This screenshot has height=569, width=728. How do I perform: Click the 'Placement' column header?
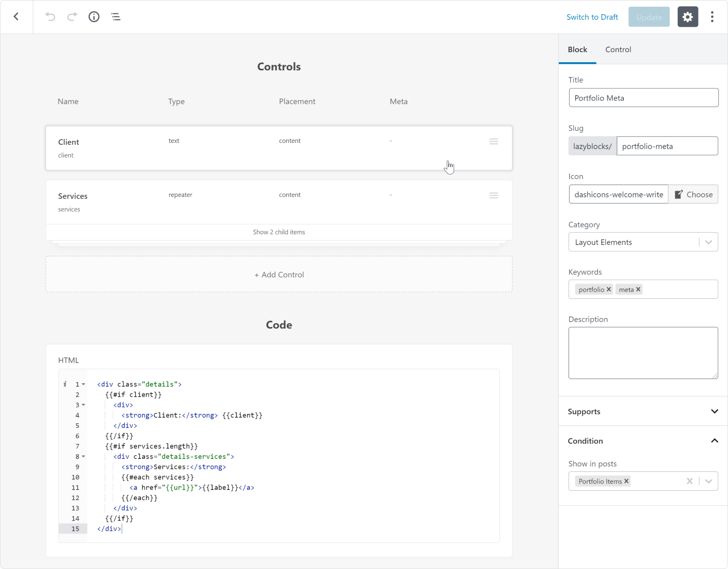(x=297, y=102)
